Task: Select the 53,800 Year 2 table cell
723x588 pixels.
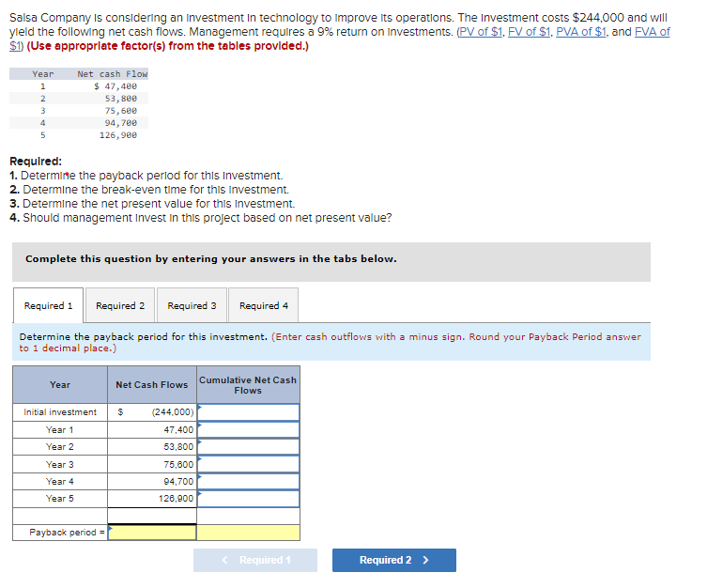Action: point(152,447)
